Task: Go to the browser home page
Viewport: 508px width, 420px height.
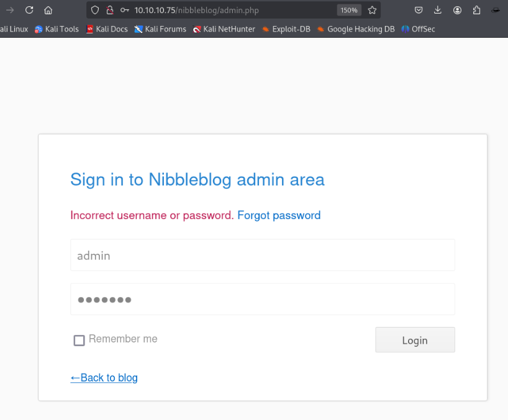Action: (48, 10)
